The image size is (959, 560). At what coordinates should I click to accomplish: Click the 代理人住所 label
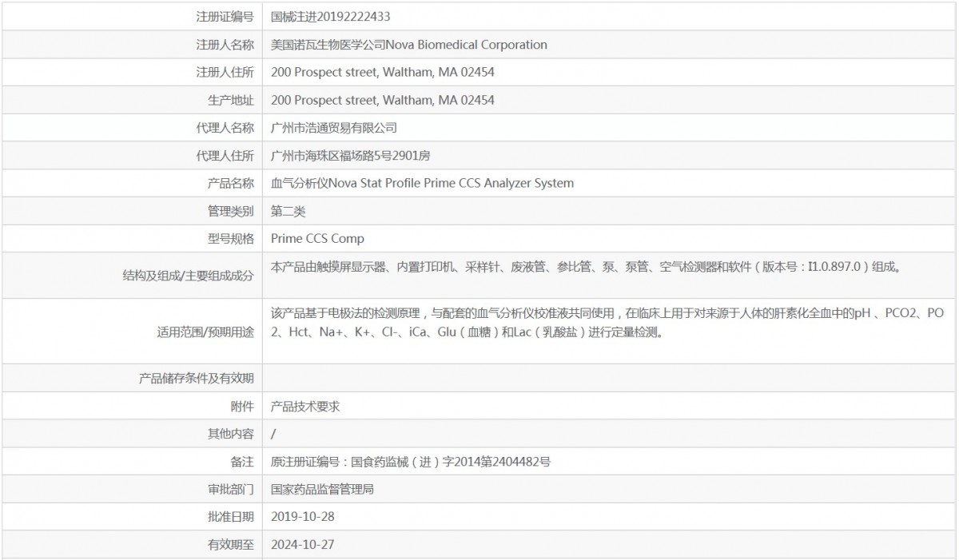pyautogui.click(x=225, y=156)
